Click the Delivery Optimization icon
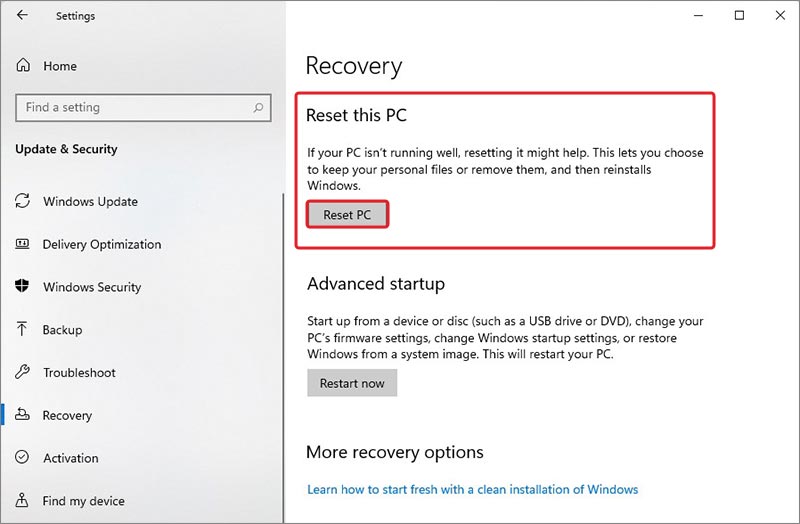Viewport: 800px width, 524px height. tap(22, 243)
